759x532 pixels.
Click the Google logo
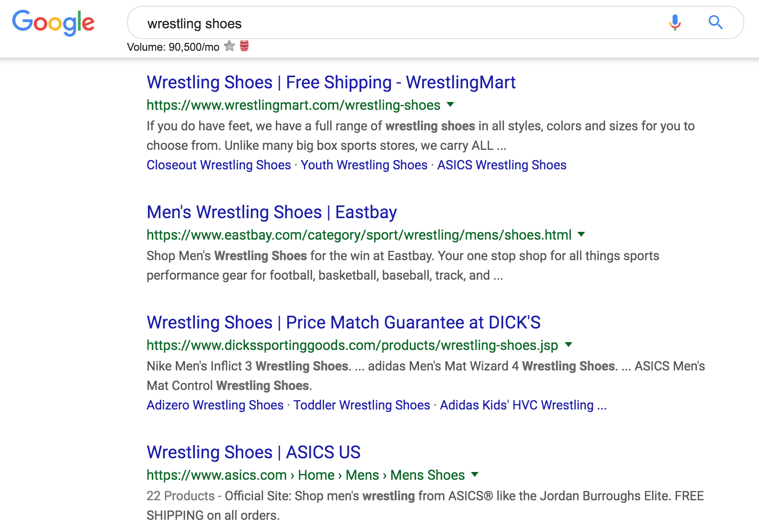pyautogui.click(x=53, y=22)
